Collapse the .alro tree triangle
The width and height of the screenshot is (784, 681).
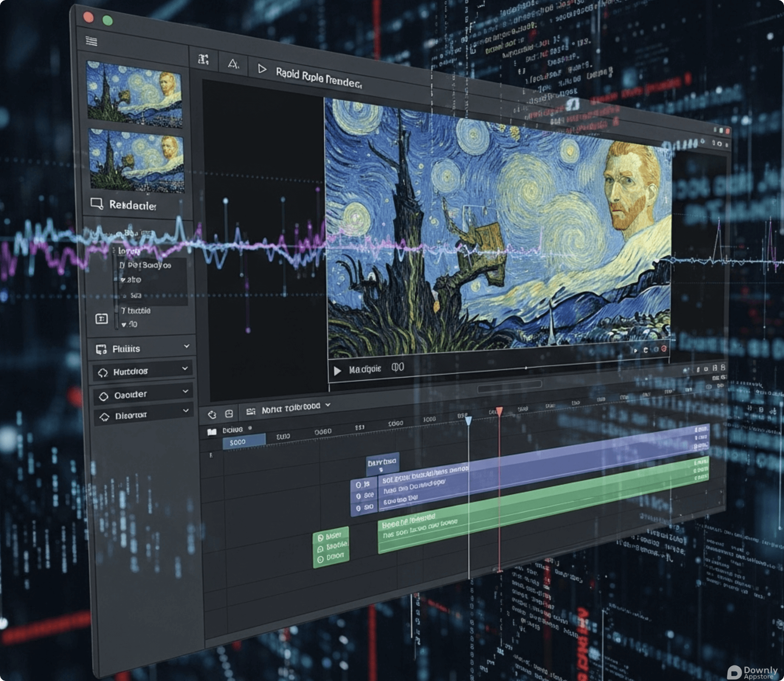123,280
